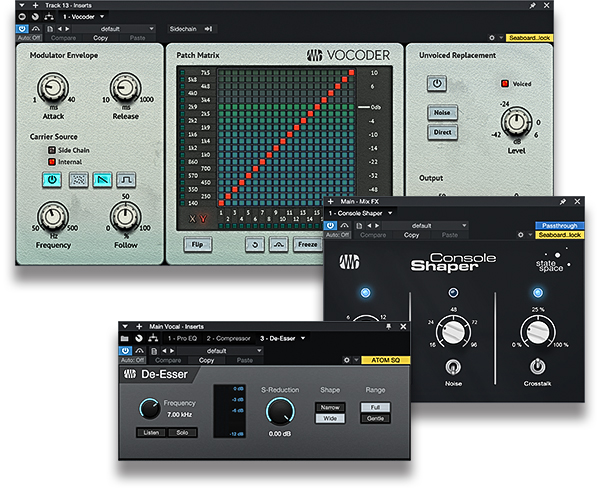
Task: Select the noise carrier waveform button
Action: coord(78,180)
